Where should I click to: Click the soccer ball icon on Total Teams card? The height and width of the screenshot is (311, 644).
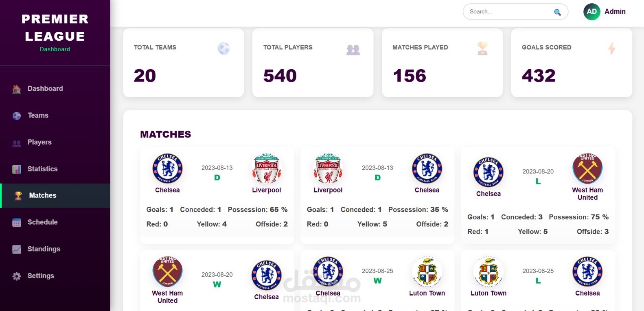click(x=223, y=48)
